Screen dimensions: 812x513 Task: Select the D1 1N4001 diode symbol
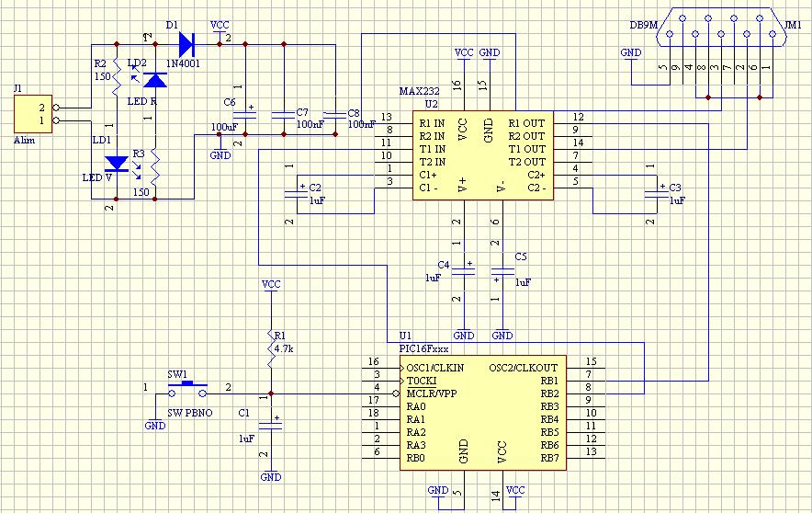tap(186, 44)
